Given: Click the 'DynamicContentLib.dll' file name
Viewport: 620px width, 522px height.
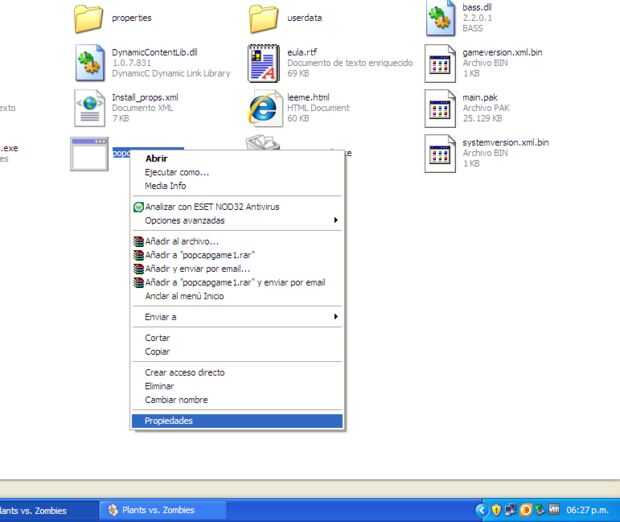Looking at the screenshot, I should tap(154, 53).
